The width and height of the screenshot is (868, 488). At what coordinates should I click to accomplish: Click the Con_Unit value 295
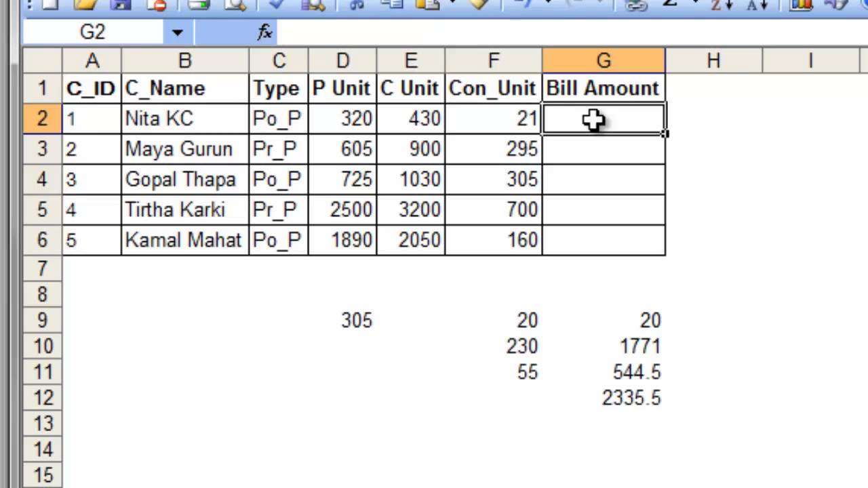[494, 149]
